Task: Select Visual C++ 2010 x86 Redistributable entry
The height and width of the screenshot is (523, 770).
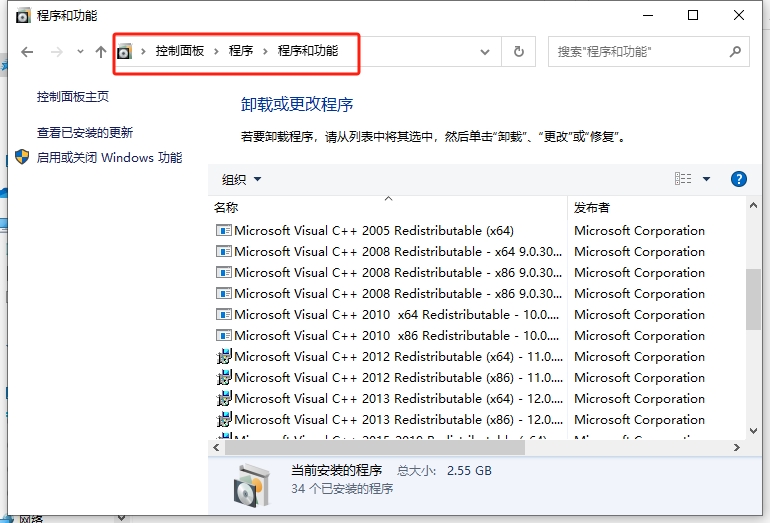Action: point(389,335)
